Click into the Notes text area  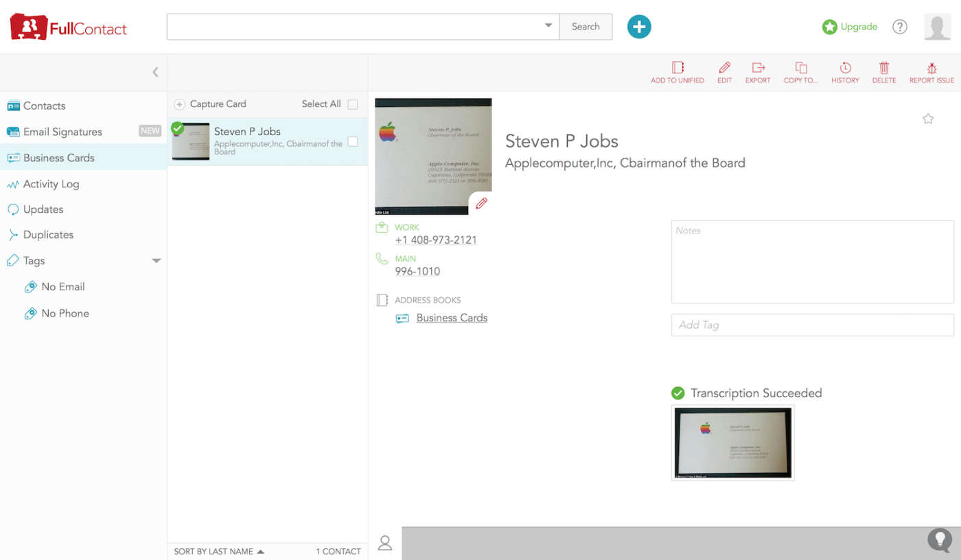click(x=812, y=261)
